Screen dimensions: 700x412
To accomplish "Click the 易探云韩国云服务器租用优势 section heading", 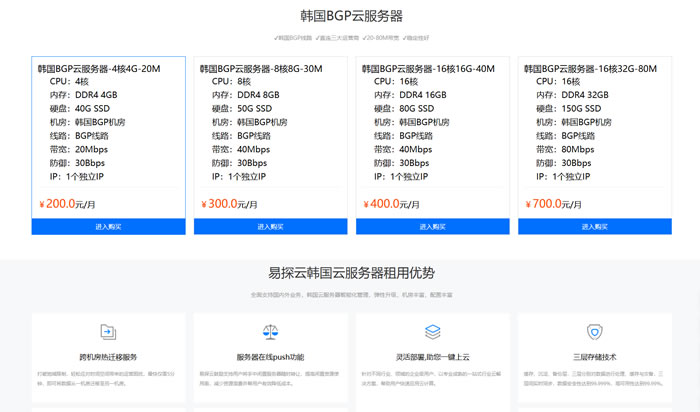I will tap(351, 272).
